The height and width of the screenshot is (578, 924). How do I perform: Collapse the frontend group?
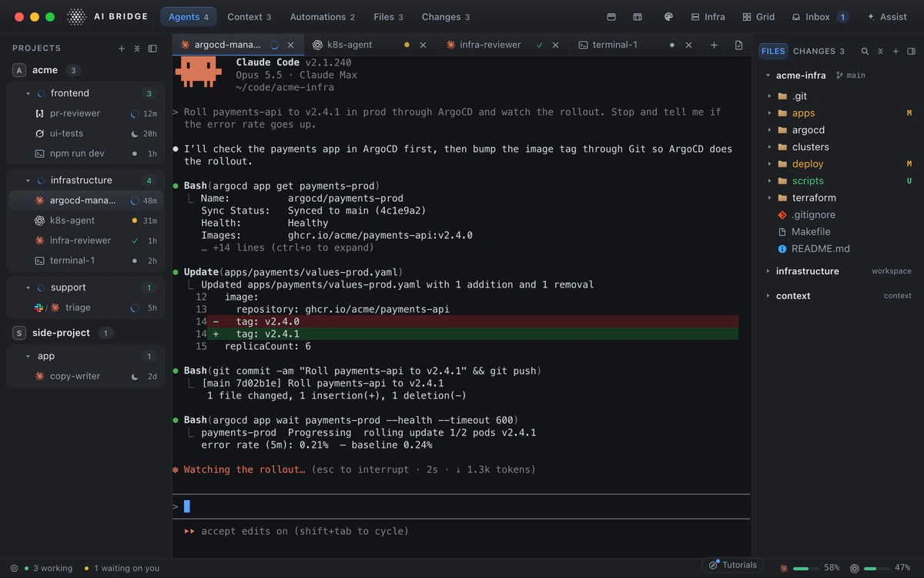pos(28,93)
